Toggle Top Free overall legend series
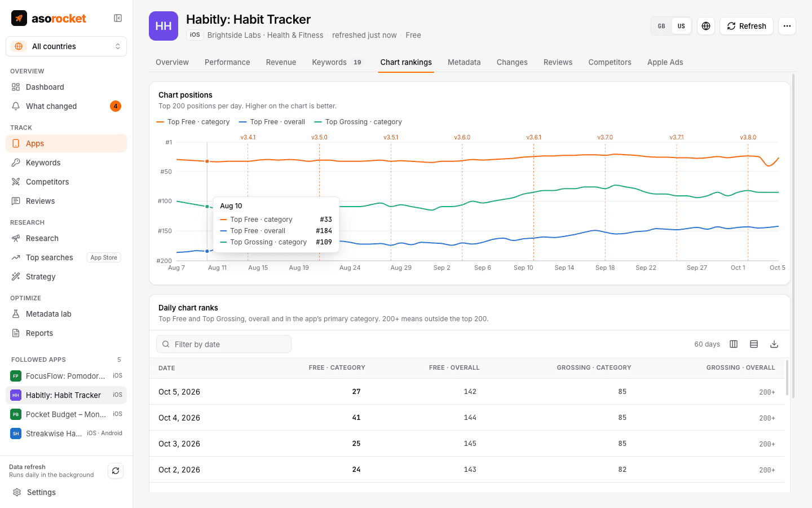This screenshot has width=812, height=508. point(272,122)
